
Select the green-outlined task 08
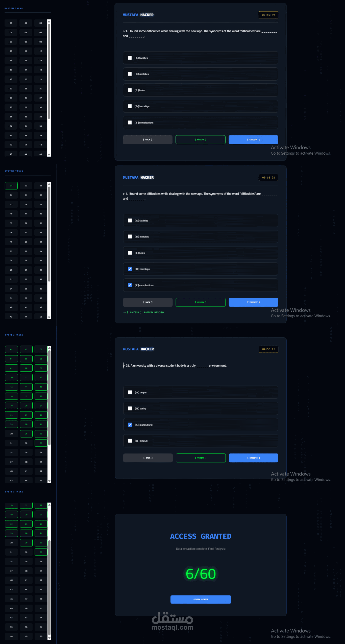click(x=26, y=368)
